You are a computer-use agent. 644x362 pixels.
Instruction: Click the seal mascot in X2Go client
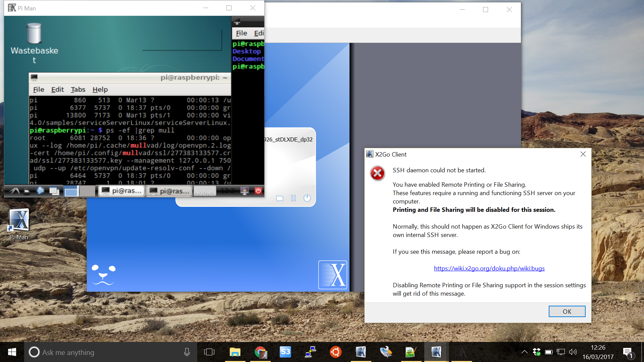tap(103, 275)
